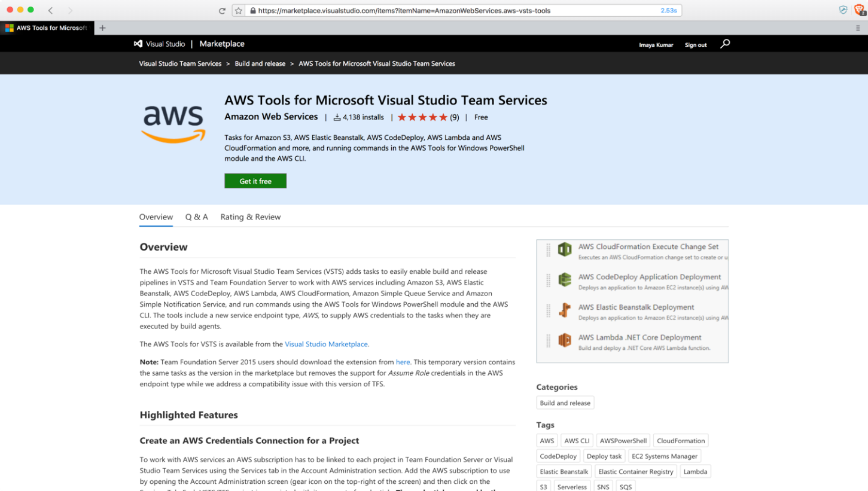Click the browser forward arrow
This screenshot has height=491, width=868.
[70, 10]
